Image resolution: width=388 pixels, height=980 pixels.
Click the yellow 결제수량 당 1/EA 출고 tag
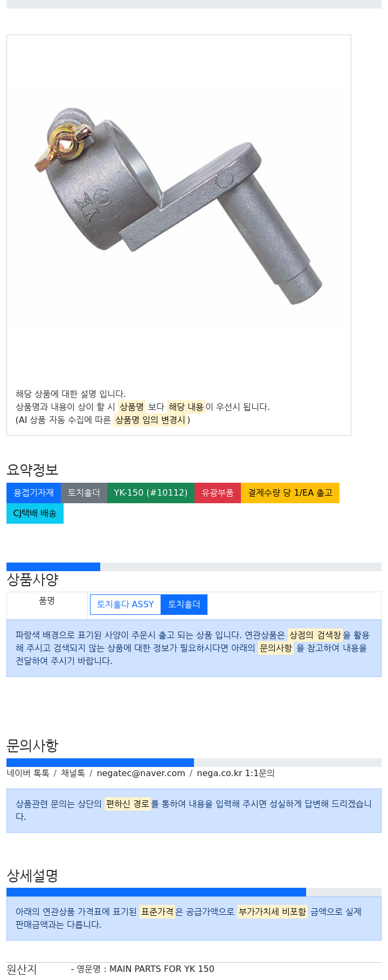coord(290,493)
